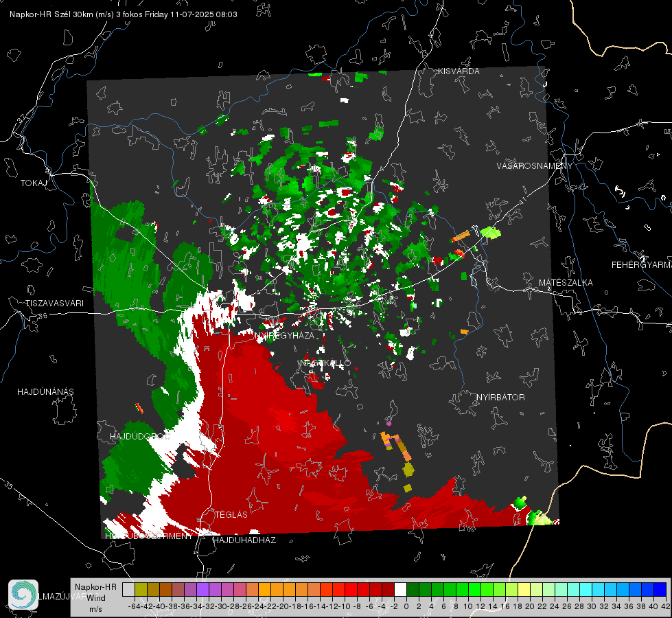Choose the dark red -4 to -2 swatch
672x618 pixels.
pos(388,590)
